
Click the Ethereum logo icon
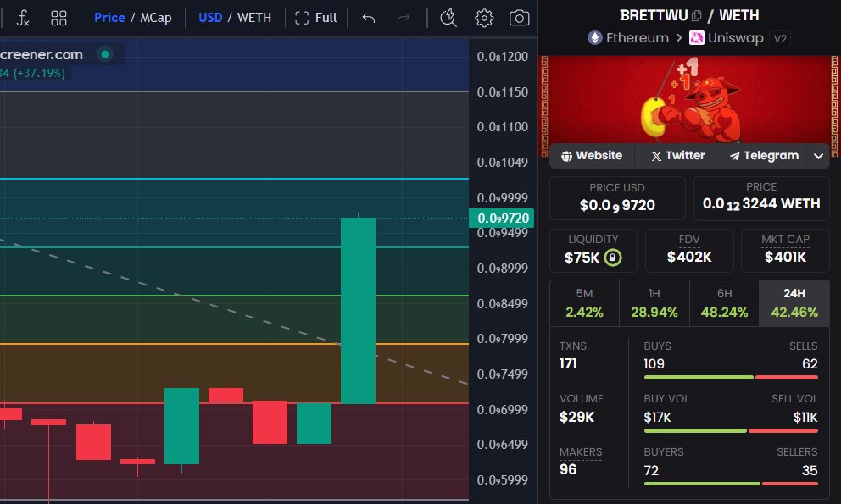[595, 38]
